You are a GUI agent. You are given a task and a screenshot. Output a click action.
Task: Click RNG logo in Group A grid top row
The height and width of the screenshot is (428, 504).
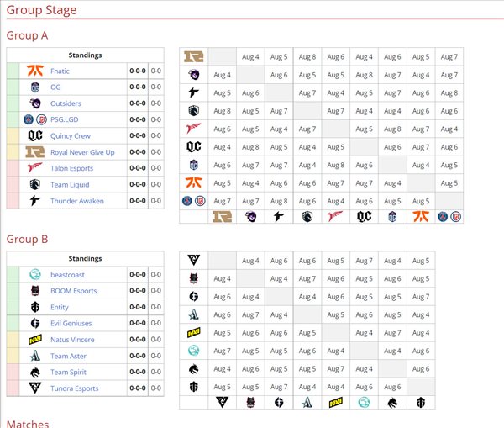click(194, 56)
